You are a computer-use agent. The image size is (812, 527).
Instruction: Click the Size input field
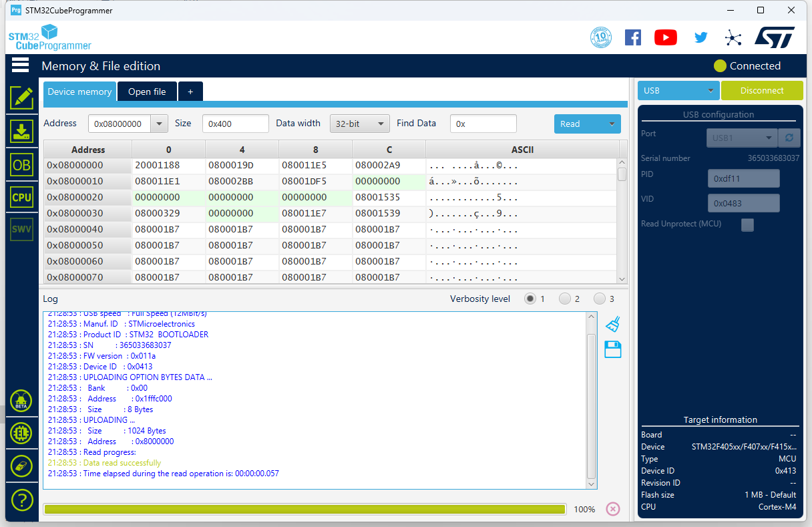click(x=236, y=124)
